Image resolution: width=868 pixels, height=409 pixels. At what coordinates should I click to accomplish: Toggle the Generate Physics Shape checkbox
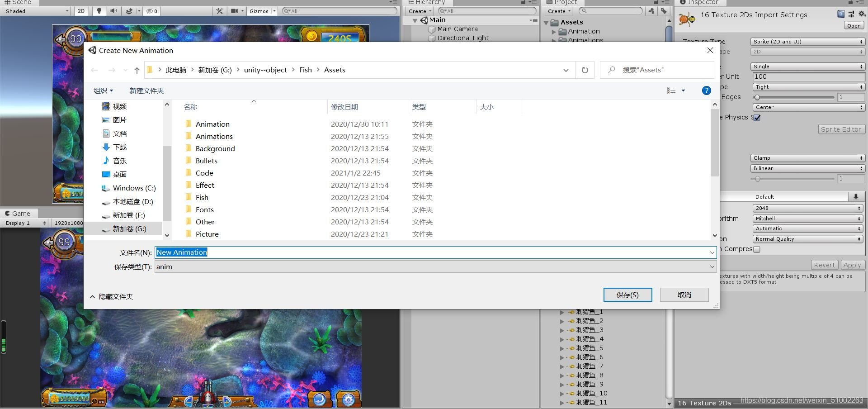(x=757, y=118)
